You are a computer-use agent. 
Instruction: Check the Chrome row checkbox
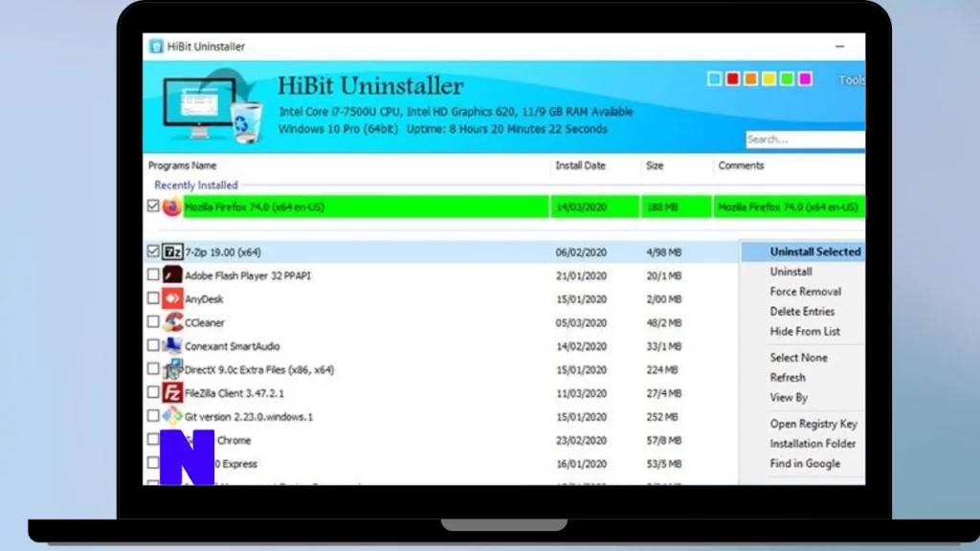click(153, 439)
